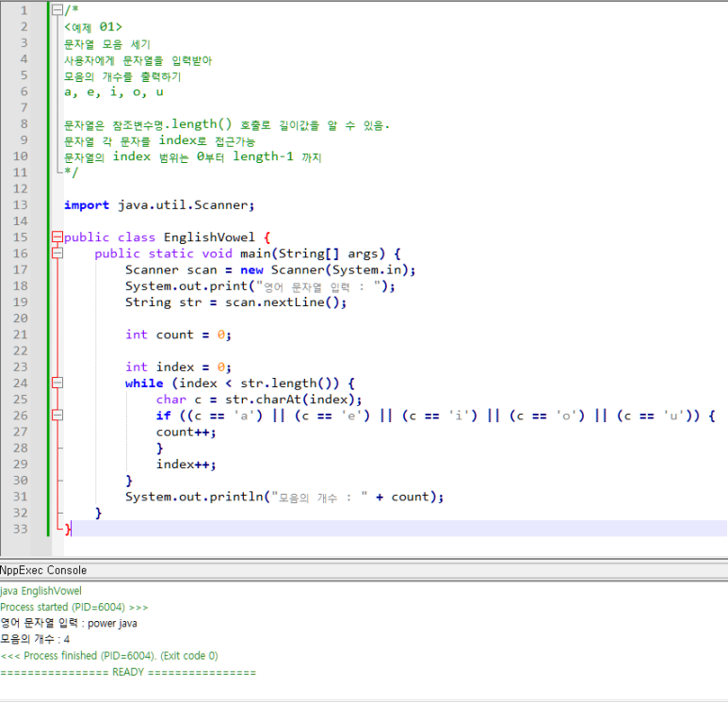This screenshot has width=728, height=702.
Task: Click 'System.out.println' on line 31
Action: pyautogui.click(x=194, y=497)
